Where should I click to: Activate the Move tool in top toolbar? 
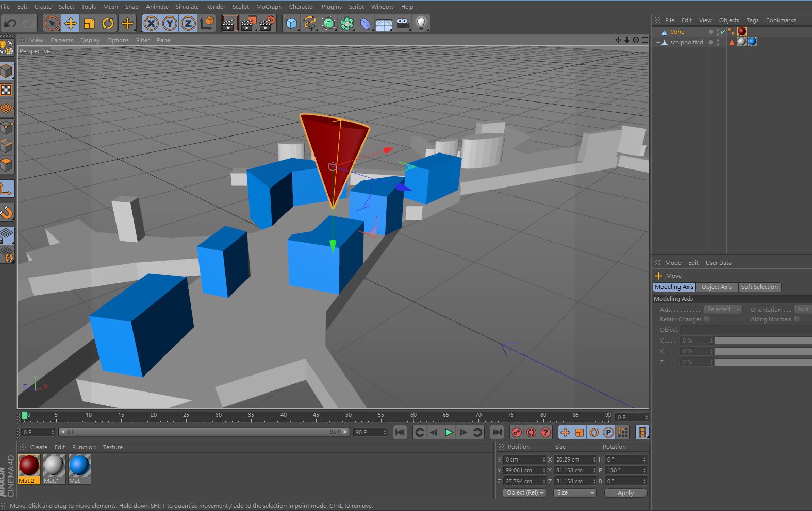[x=71, y=23]
